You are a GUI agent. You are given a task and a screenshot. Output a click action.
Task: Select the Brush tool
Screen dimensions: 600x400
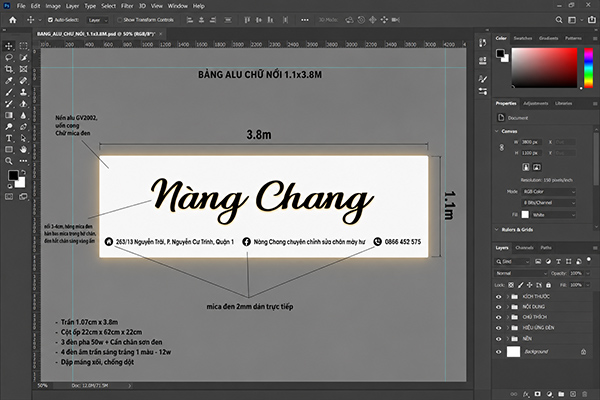[x=9, y=92]
